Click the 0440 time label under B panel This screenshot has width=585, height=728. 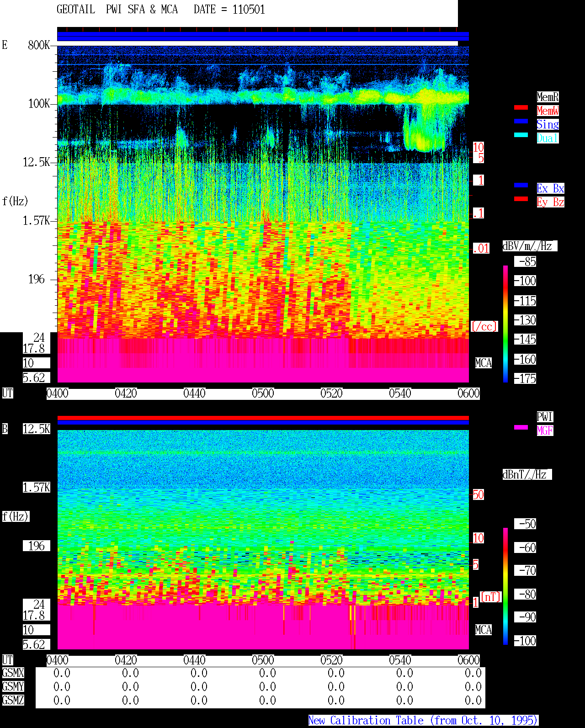point(194,660)
